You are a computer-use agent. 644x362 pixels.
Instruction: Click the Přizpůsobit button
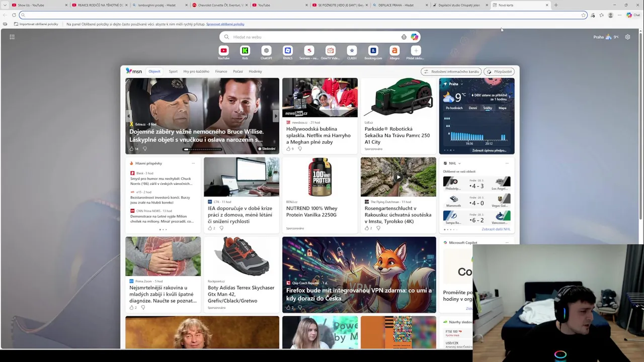tap(499, 71)
